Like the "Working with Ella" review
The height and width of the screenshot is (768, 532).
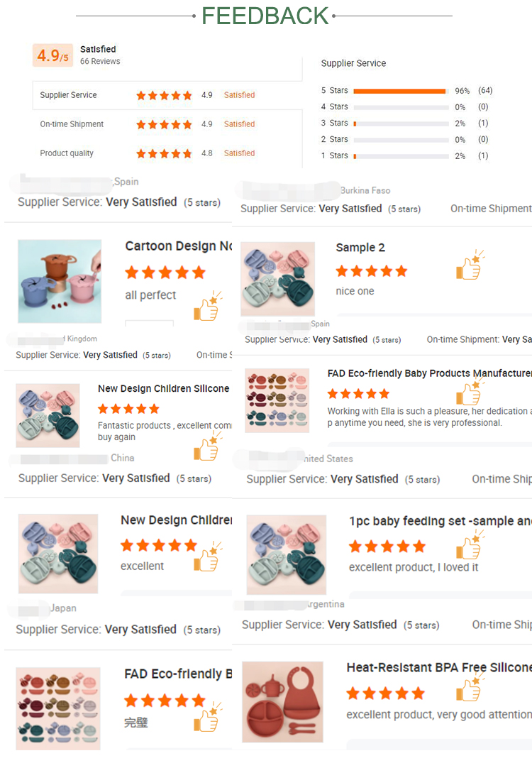[470, 390]
